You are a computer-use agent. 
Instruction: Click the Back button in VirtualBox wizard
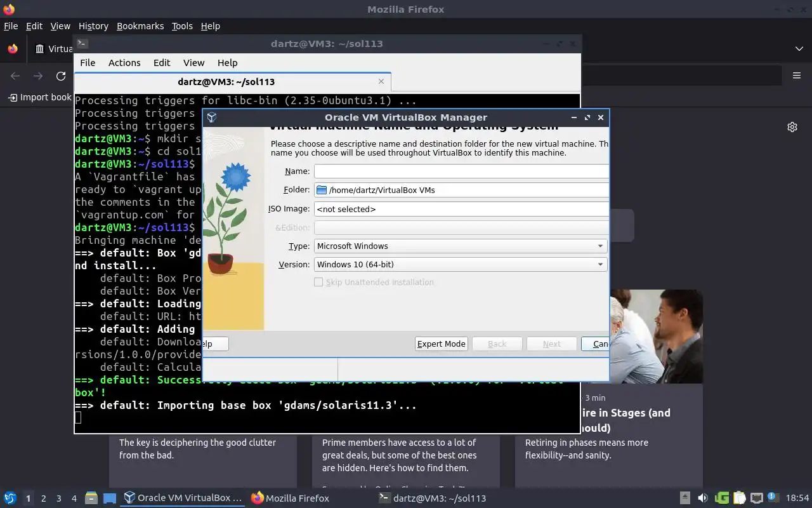(497, 344)
